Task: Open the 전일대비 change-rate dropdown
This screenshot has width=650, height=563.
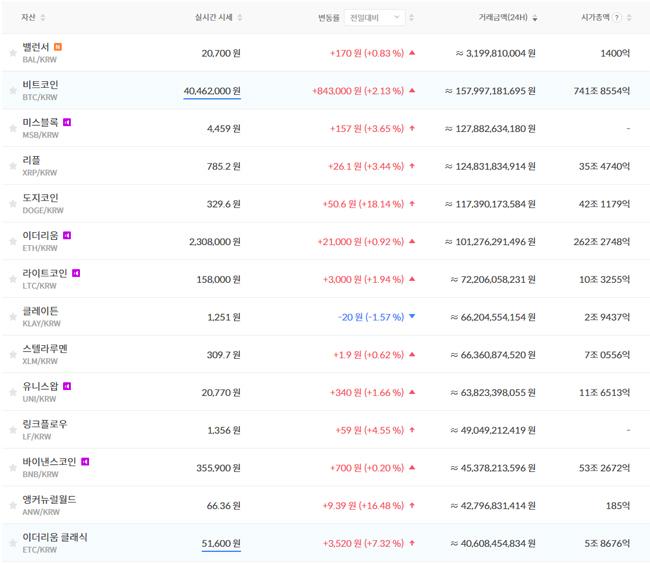Action: click(x=375, y=17)
